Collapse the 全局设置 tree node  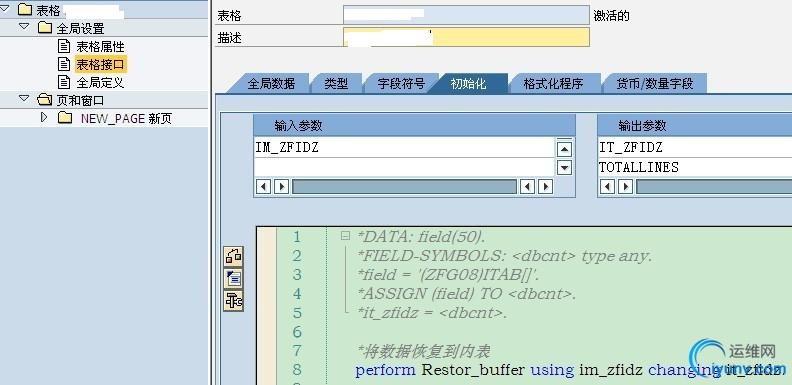click(x=24, y=26)
